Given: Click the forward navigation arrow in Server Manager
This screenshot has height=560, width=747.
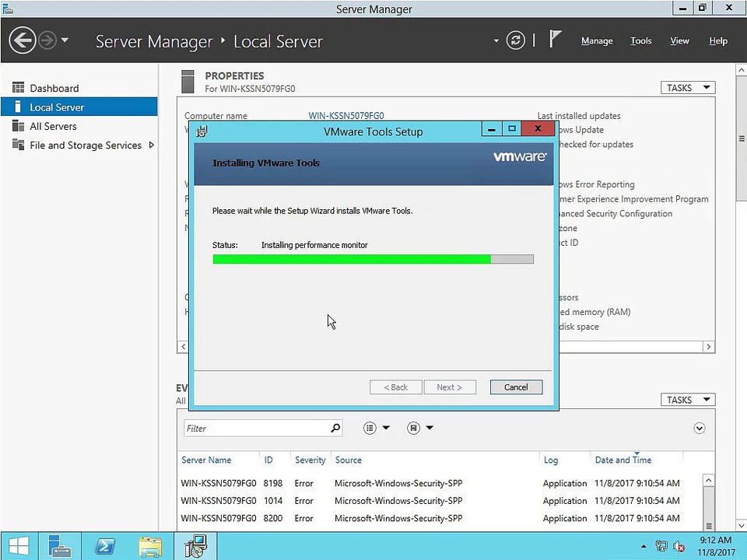Looking at the screenshot, I should (x=47, y=40).
